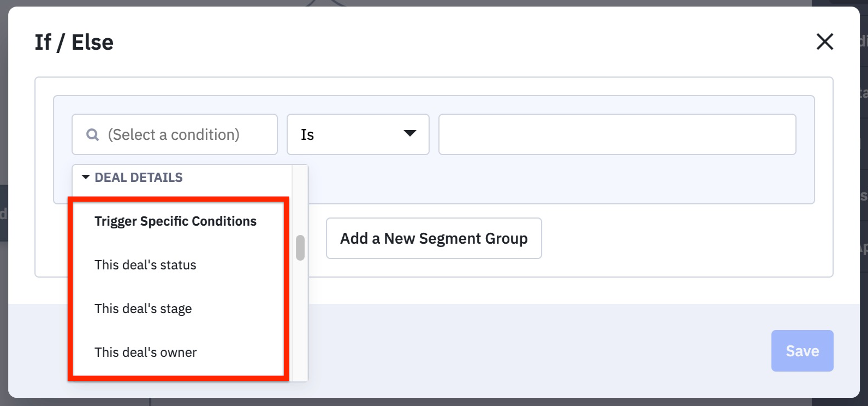The width and height of the screenshot is (868, 406).
Task: Click the condition list scrollbar thumb
Action: (300, 248)
